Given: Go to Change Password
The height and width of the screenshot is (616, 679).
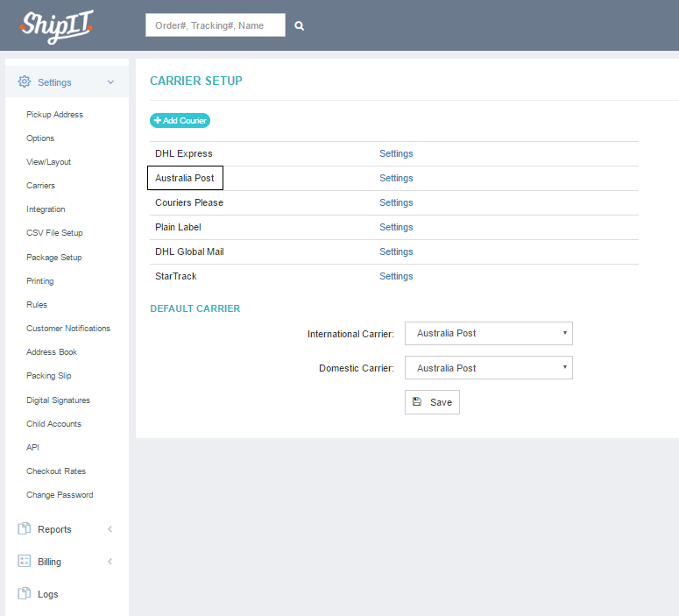Looking at the screenshot, I should 60,495.
